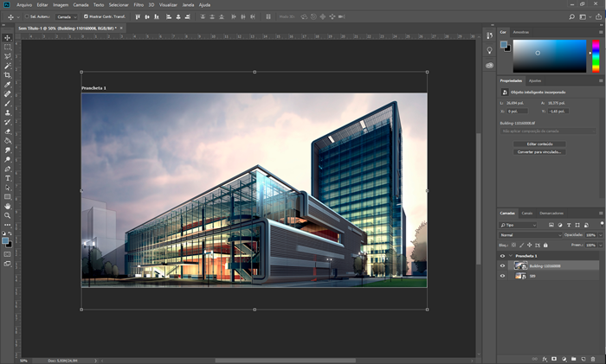Open the layer styles fx icon
This screenshot has width=606, height=364.
click(545, 359)
